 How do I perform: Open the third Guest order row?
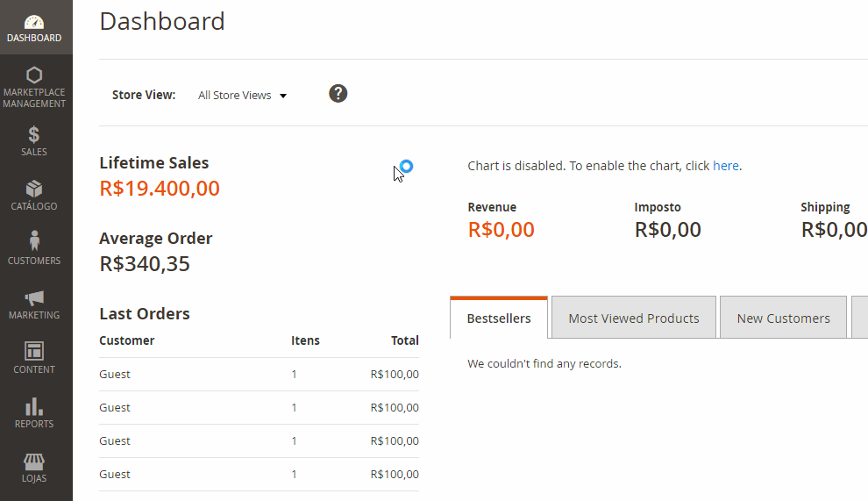(x=259, y=440)
